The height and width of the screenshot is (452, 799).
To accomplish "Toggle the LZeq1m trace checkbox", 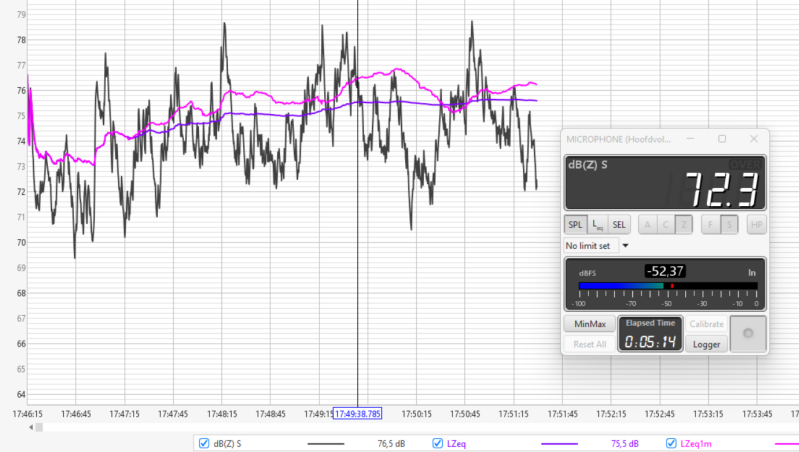I will click(671, 443).
